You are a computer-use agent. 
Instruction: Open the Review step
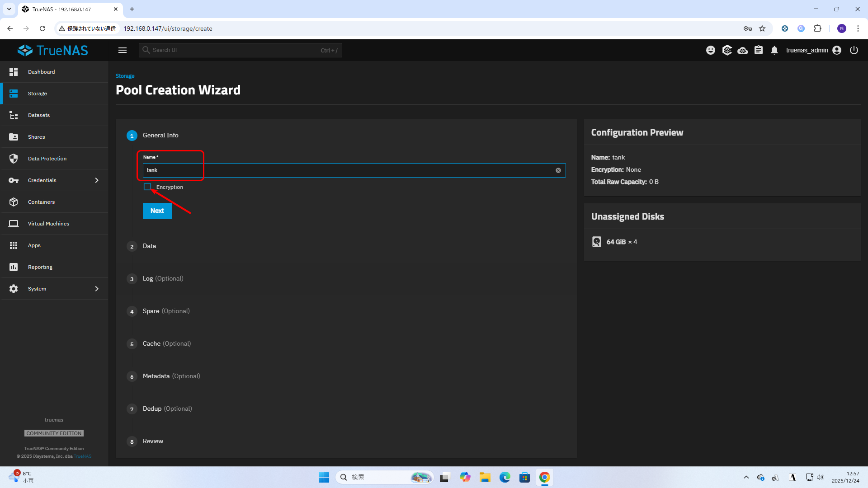(153, 441)
